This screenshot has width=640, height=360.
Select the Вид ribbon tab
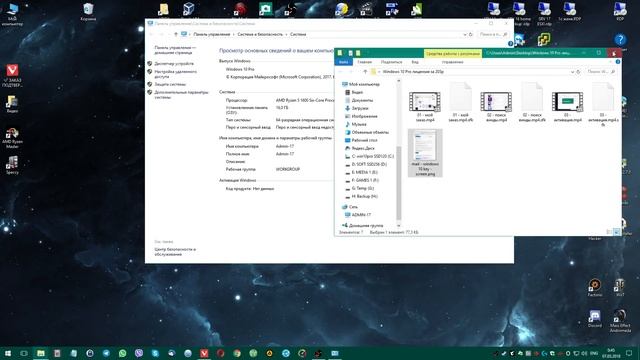(x=415, y=62)
